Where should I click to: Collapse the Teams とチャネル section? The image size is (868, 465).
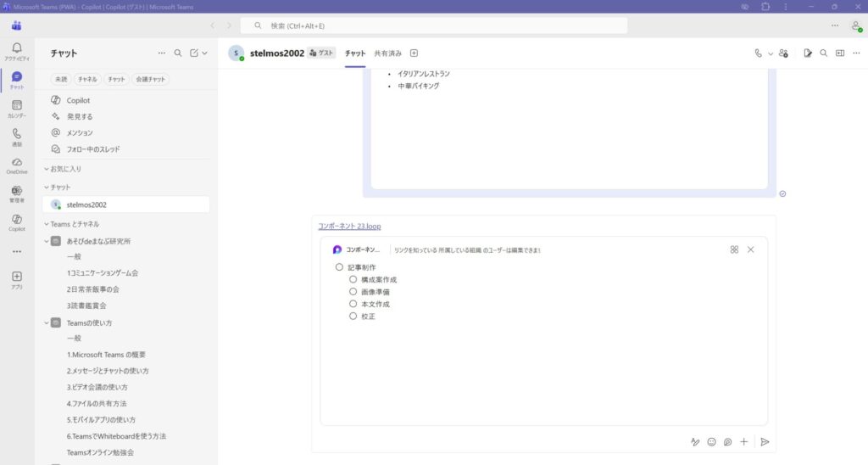[x=47, y=224]
